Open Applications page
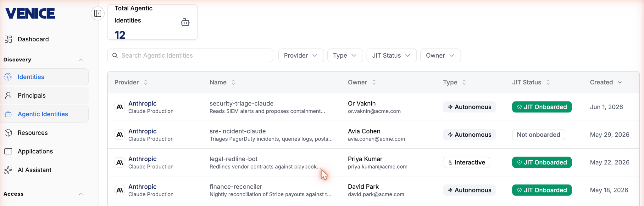This screenshot has height=206, width=644. coord(44,151)
